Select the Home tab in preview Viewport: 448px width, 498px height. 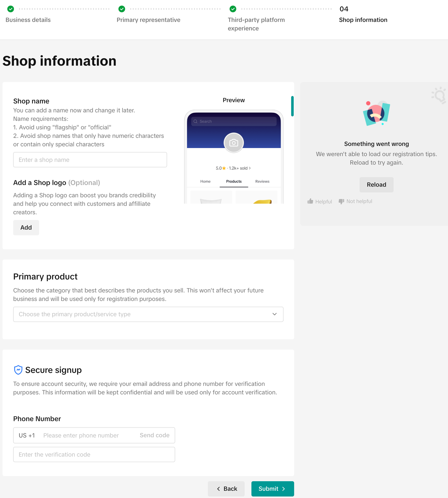(x=205, y=182)
